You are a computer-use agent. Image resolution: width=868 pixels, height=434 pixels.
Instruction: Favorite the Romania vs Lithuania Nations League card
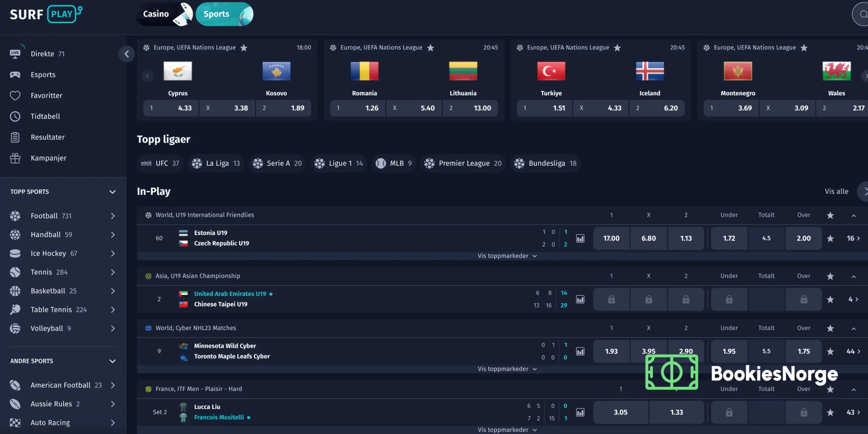click(431, 48)
